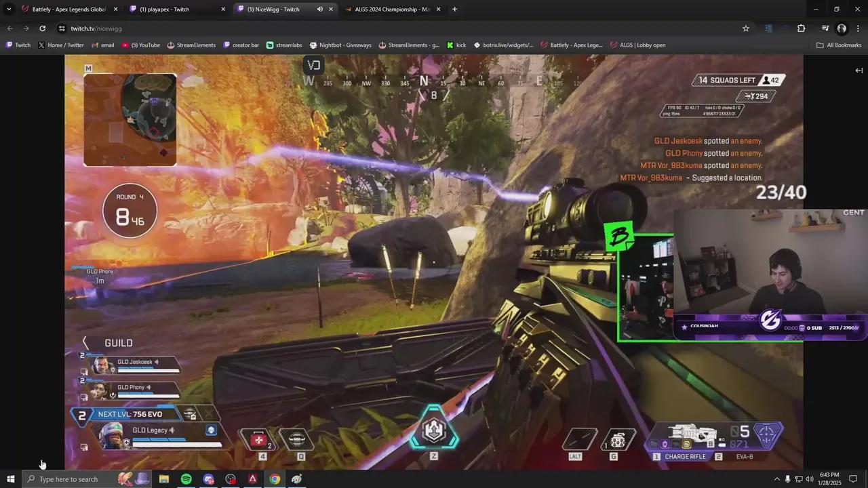This screenshot has width=868, height=488.
Task: Open the purple circular app in taskbar
Action: pyautogui.click(x=208, y=479)
